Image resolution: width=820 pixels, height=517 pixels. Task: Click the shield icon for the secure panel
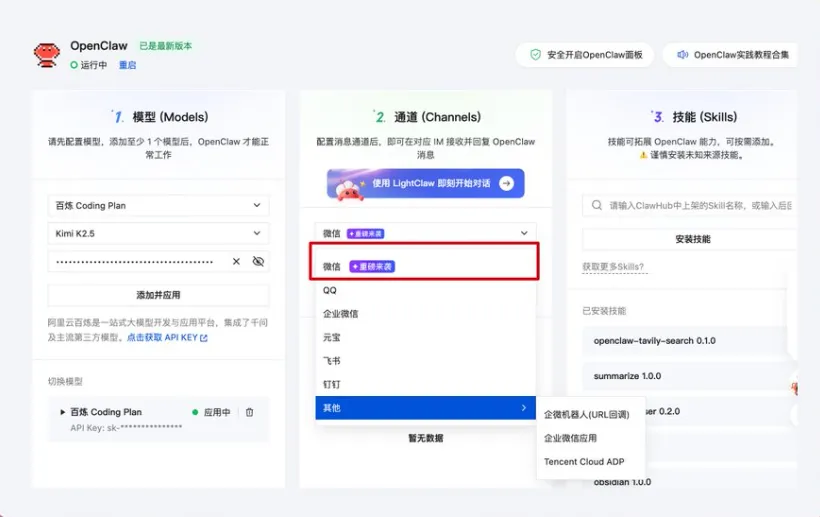coord(535,54)
